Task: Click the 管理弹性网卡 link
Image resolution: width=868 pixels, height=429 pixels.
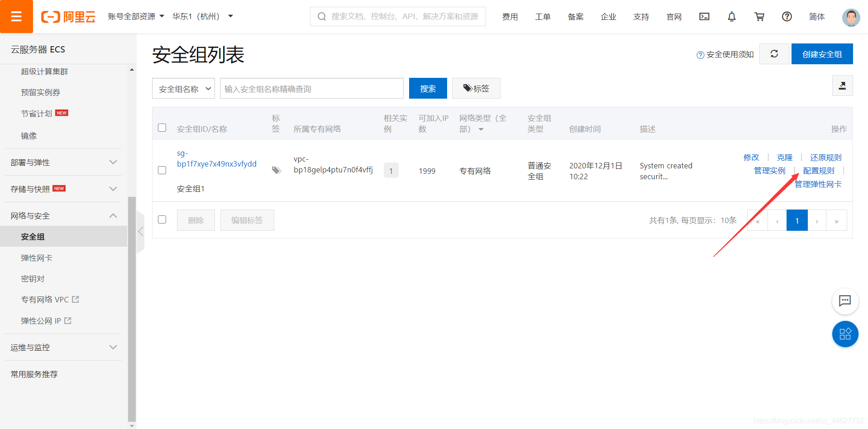Action: coord(818,184)
